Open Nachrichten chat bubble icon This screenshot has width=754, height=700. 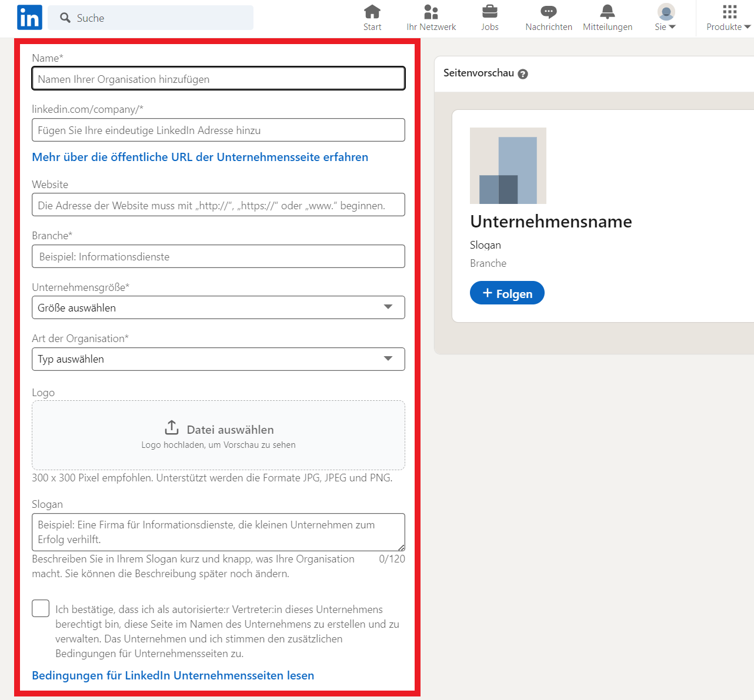coord(548,12)
